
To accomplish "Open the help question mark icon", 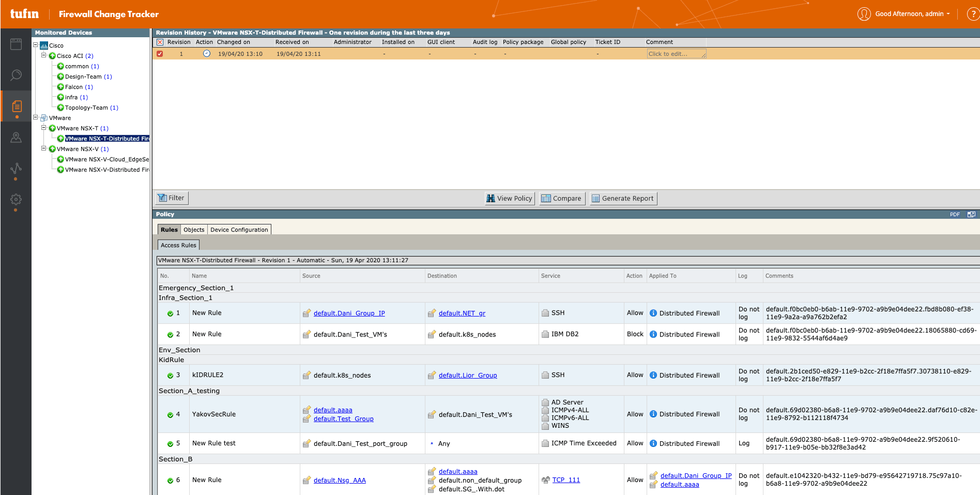I will (x=972, y=14).
